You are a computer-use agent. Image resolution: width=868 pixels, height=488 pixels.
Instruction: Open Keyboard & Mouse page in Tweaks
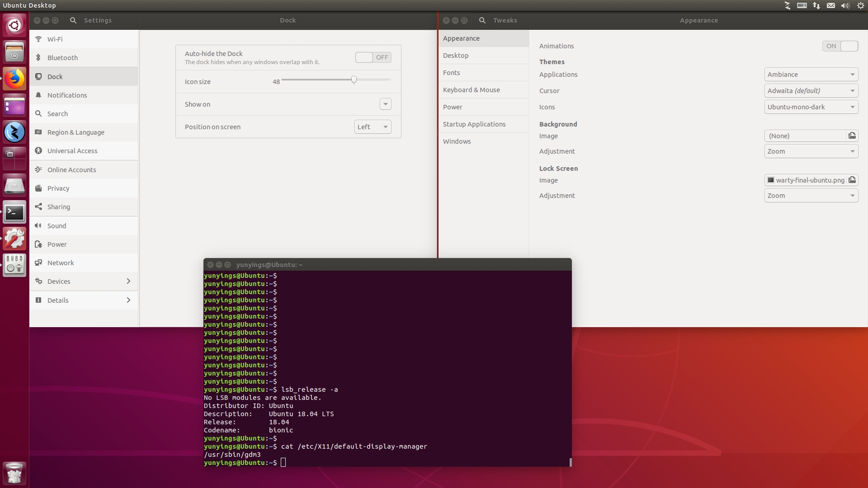coord(484,90)
